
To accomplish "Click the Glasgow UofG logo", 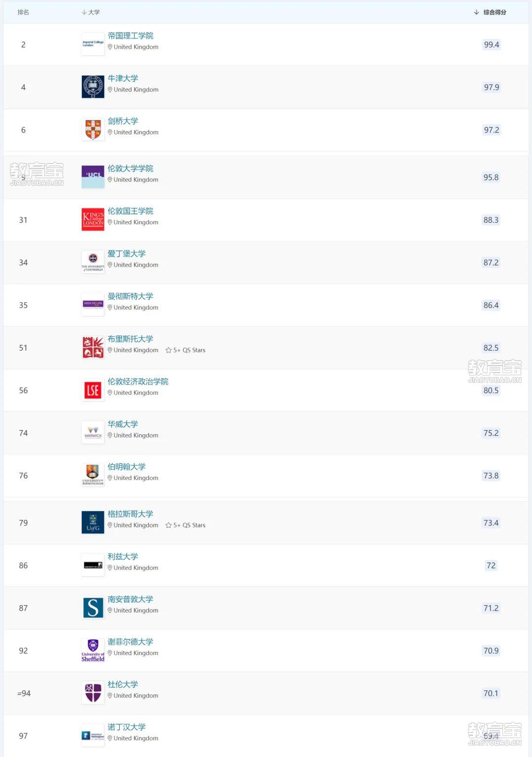I will pyautogui.click(x=93, y=522).
